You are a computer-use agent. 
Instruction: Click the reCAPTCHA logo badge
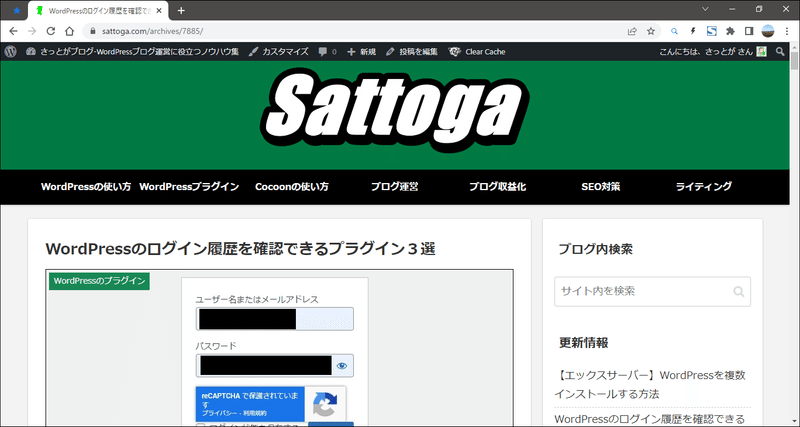(325, 404)
